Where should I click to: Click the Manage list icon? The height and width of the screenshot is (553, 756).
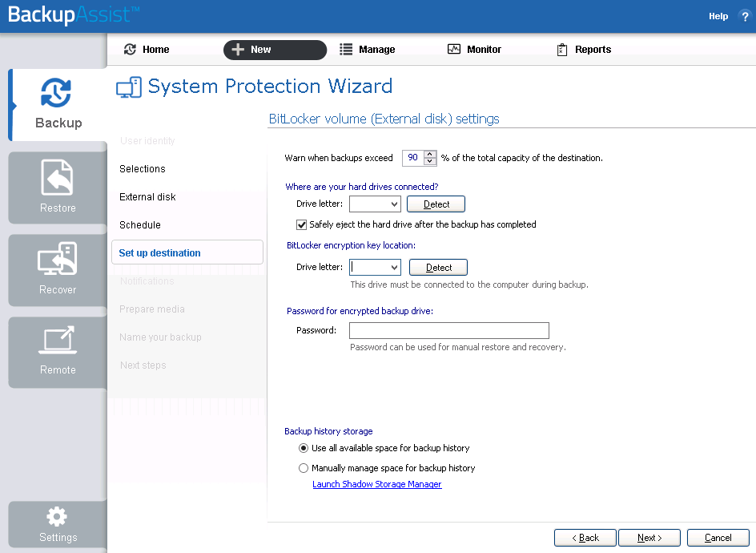(x=346, y=49)
